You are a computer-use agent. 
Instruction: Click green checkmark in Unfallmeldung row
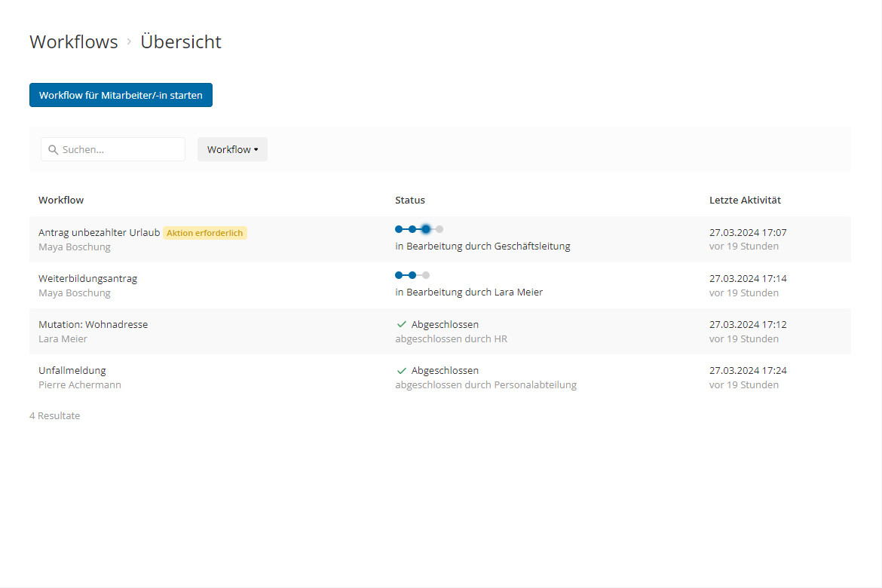click(x=402, y=371)
